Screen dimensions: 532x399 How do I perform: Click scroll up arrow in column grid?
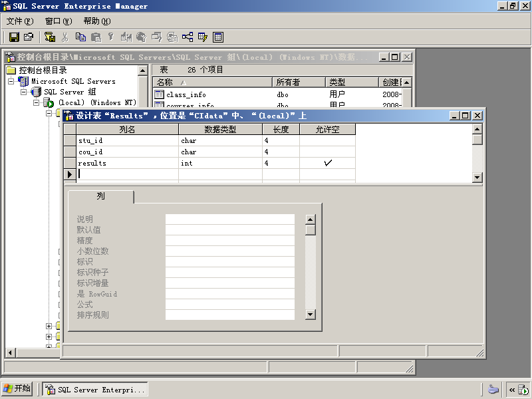477,129
